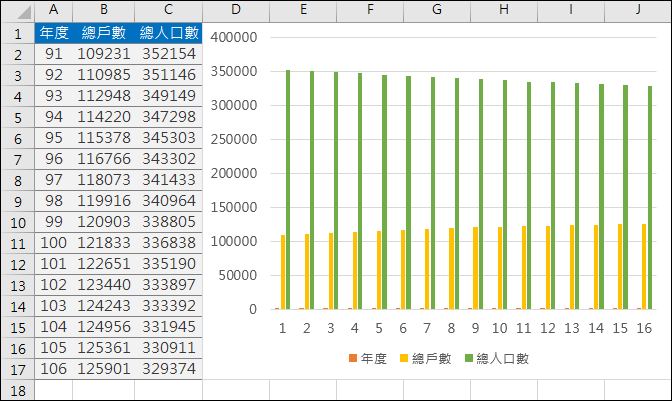Viewport: 672px width, 401px height.
Task: Select row 17 header
Action: click(18, 369)
